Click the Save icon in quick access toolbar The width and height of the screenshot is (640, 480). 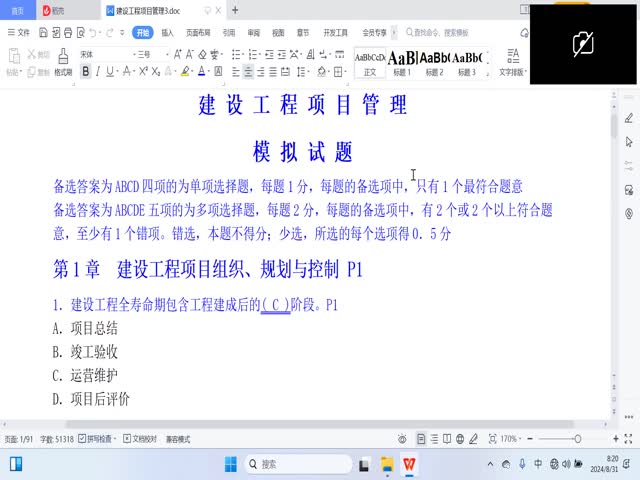pyautogui.click(x=43, y=33)
